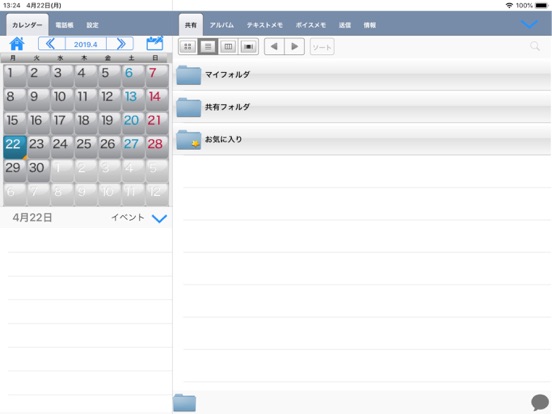Switch to the ボイスメモ tab
The image size is (552, 414).
[x=311, y=25]
